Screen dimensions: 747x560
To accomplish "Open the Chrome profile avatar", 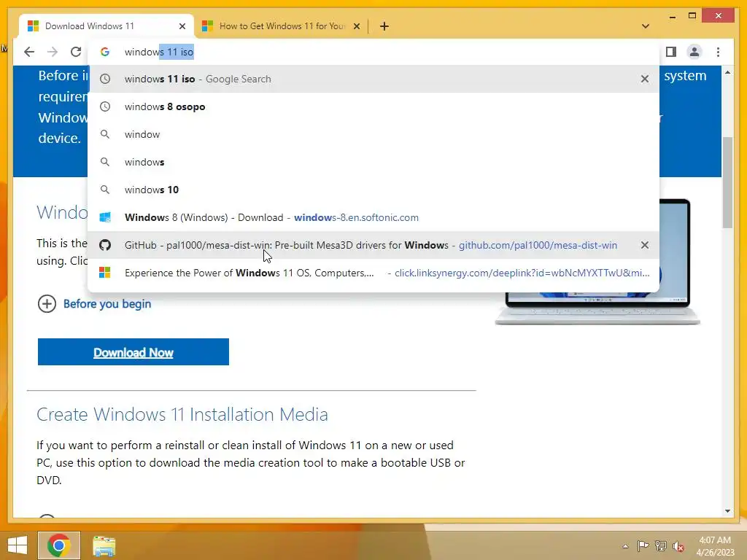I will 694,52.
